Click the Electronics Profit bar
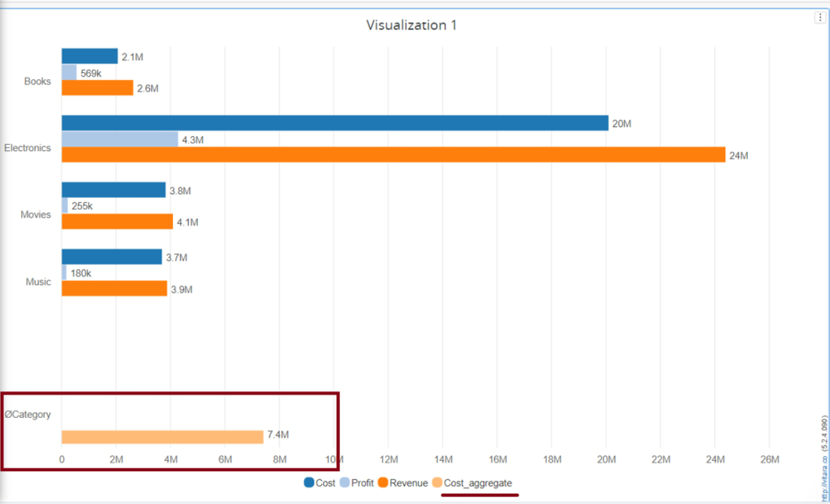 pyautogui.click(x=120, y=140)
